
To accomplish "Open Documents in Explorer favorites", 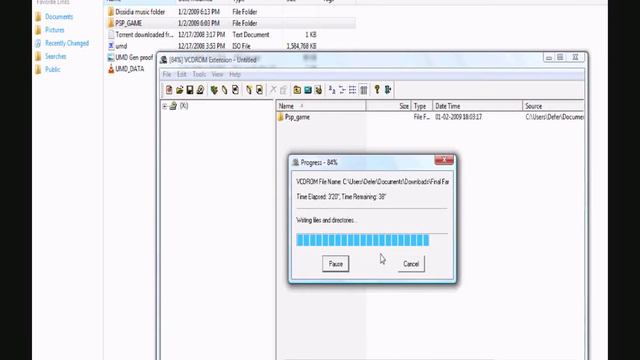I will tap(59, 17).
